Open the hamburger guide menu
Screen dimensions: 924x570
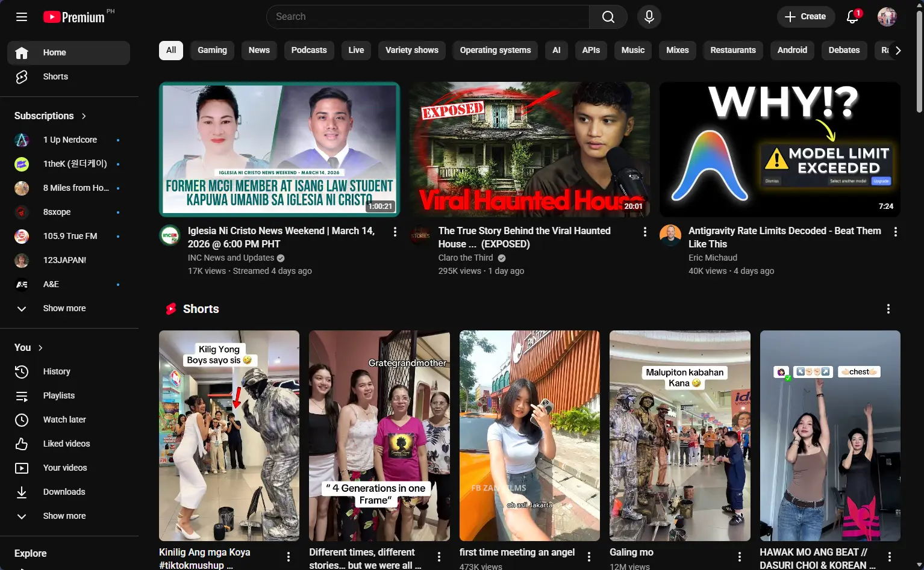pos(22,17)
